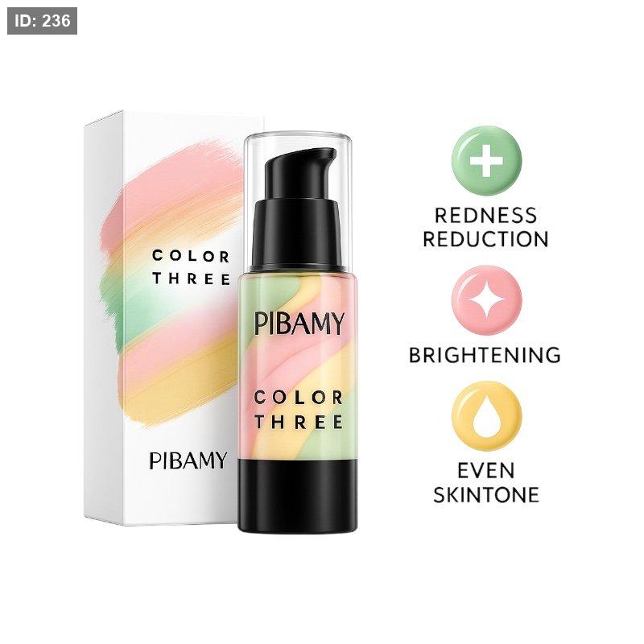Click the green plus icon

pyautogui.click(x=487, y=160)
